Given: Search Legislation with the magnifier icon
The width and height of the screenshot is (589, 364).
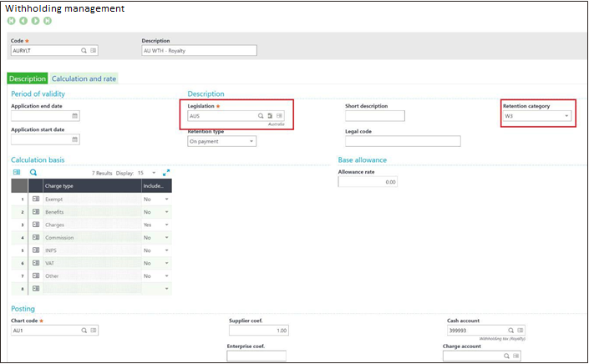Looking at the screenshot, I should click(261, 116).
